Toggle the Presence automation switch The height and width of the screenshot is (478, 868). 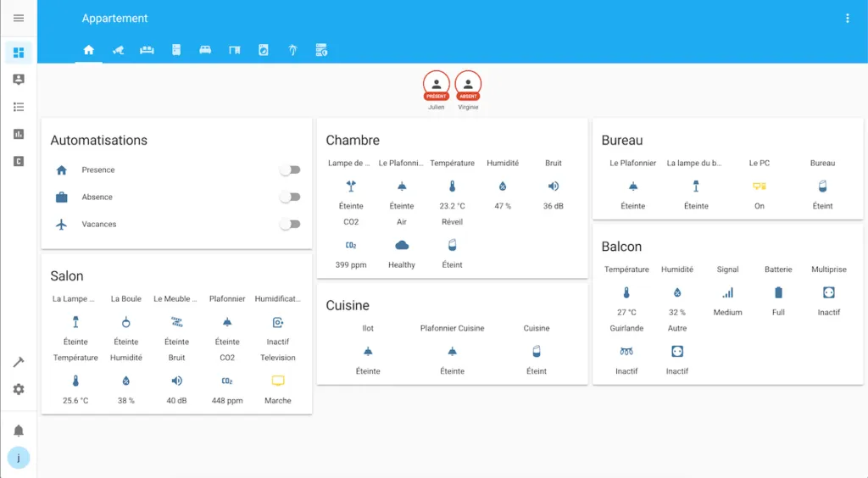pyautogui.click(x=290, y=170)
